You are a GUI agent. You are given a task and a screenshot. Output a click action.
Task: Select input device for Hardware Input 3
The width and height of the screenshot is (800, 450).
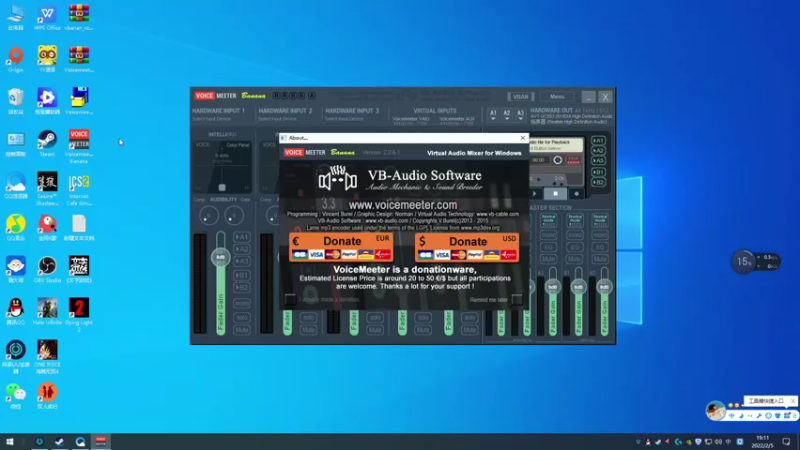tap(344, 119)
